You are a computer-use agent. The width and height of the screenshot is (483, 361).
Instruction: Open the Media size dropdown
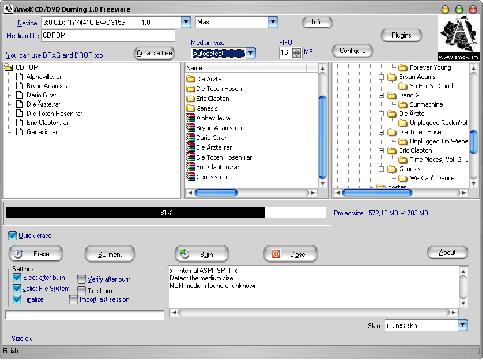[251, 53]
